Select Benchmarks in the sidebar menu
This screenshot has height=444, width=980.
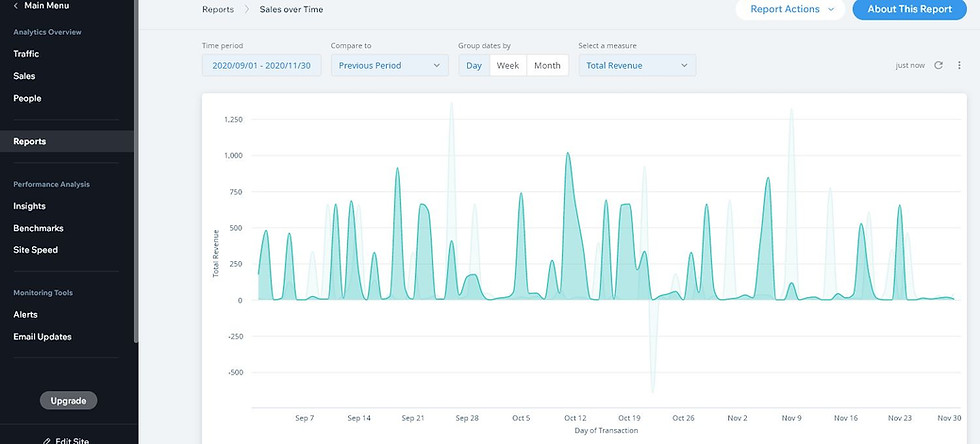pos(39,228)
